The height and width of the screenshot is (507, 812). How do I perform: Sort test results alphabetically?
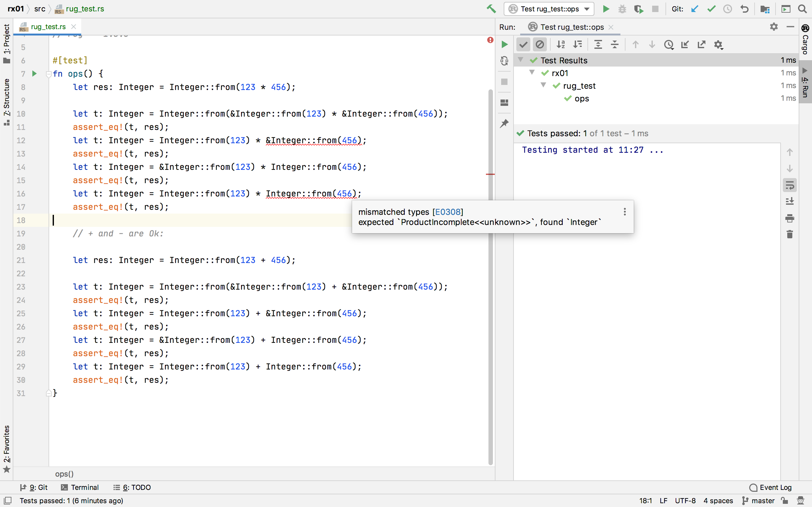(x=560, y=44)
